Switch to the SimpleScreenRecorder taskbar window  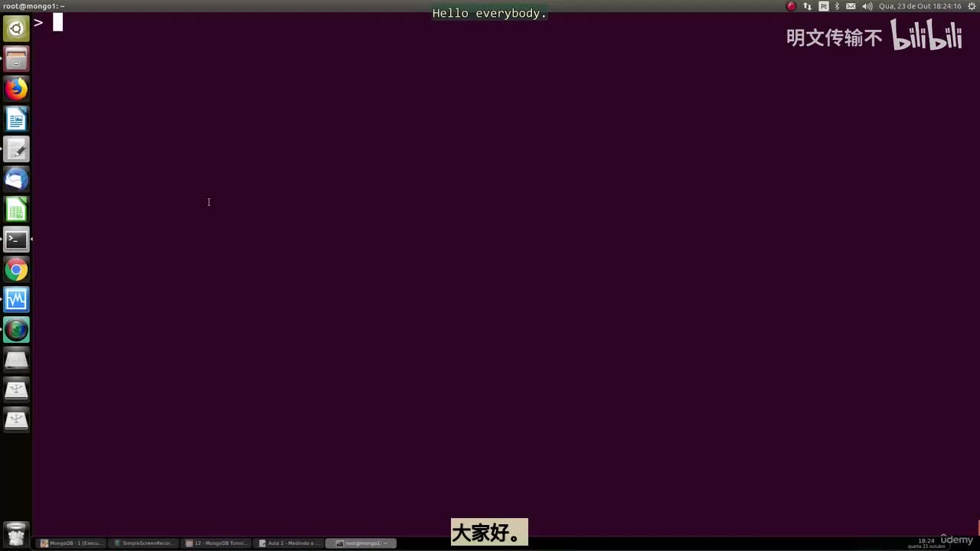click(144, 543)
